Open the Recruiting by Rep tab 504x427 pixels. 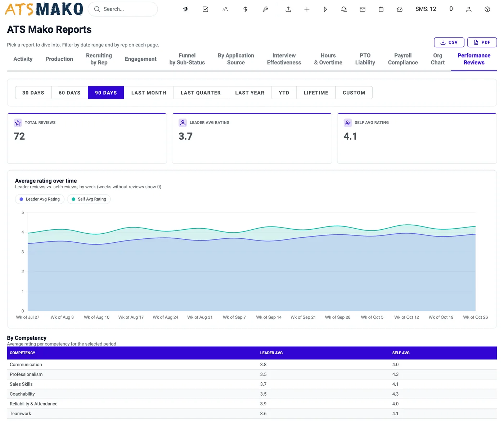[x=99, y=59]
